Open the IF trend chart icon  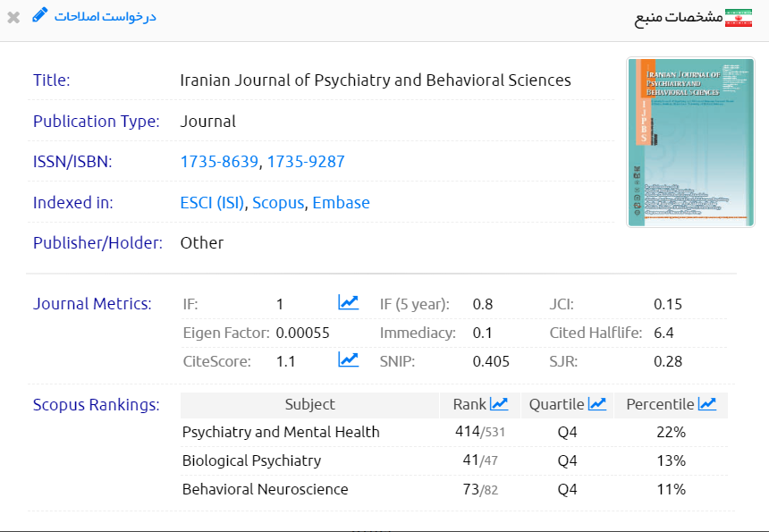pyautogui.click(x=348, y=303)
